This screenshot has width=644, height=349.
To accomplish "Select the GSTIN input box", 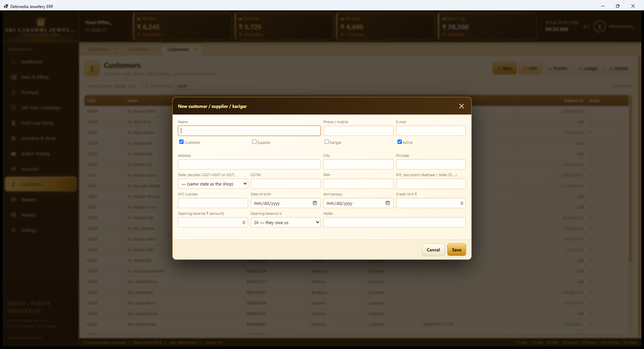I will click(x=285, y=184).
